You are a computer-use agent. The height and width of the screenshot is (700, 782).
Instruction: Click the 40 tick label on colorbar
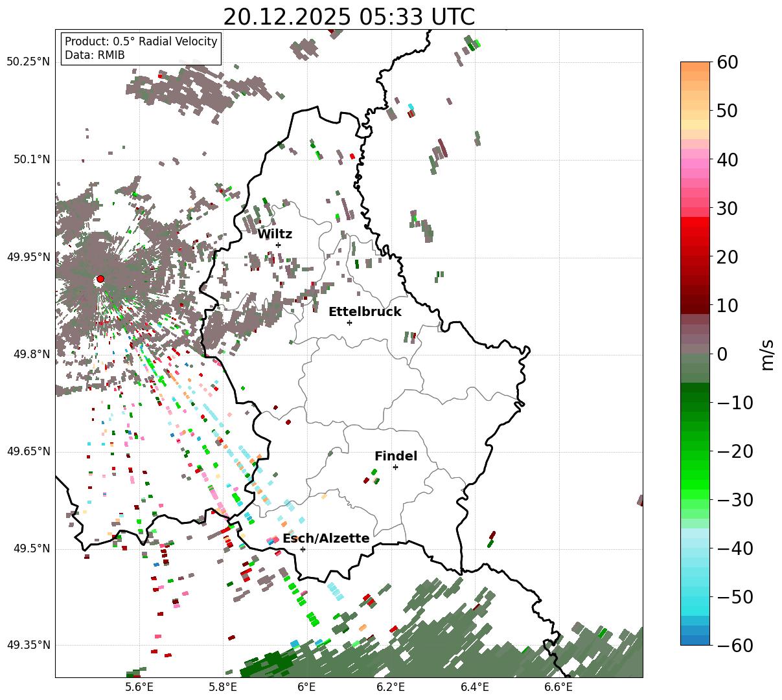[728, 160]
